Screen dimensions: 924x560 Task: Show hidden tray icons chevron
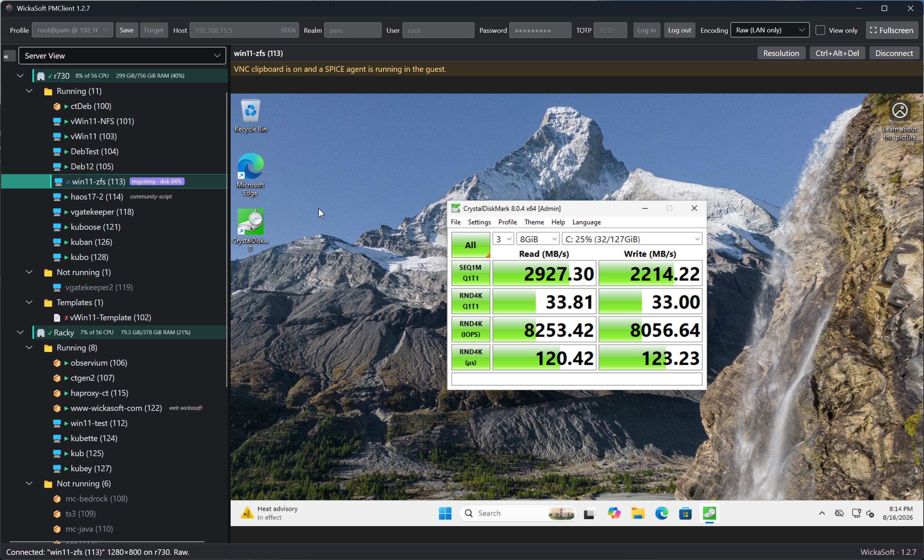coord(822,513)
